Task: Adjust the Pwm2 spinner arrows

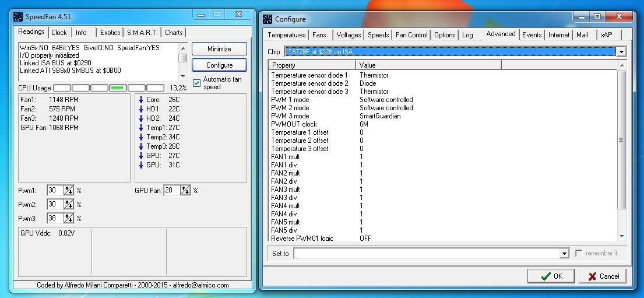Action: click(x=69, y=204)
